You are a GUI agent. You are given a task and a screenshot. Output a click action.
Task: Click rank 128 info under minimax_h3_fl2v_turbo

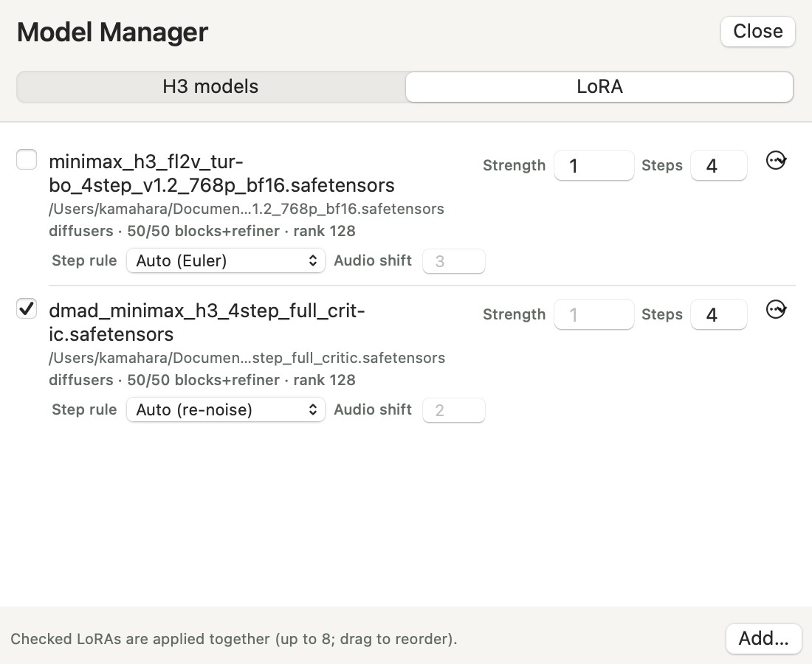tap(324, 231)
